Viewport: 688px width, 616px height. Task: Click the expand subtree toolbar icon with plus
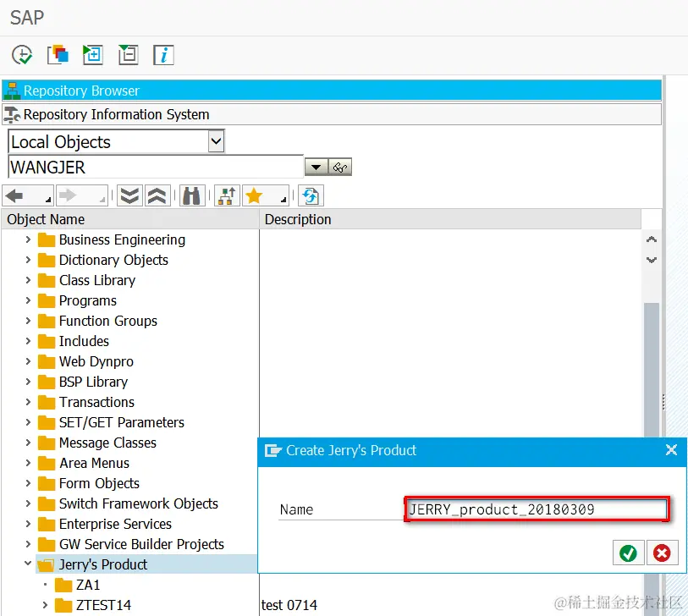(92, 55)
